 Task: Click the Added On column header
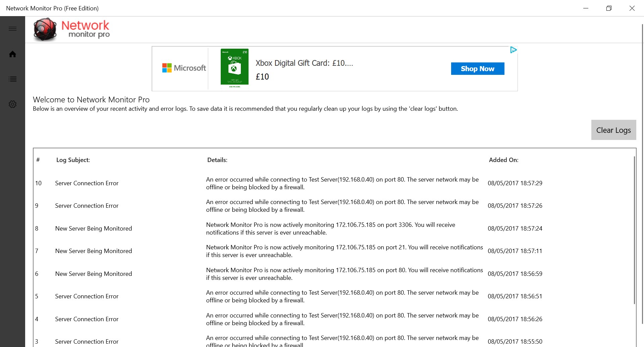point(503,160)
